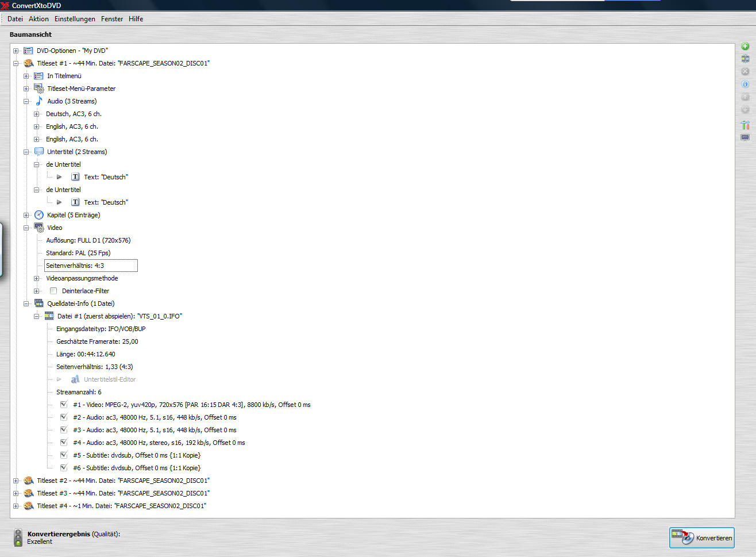Open the settings tools hammer icon
This screenshot has width=756, height=557.
point(745,125)
